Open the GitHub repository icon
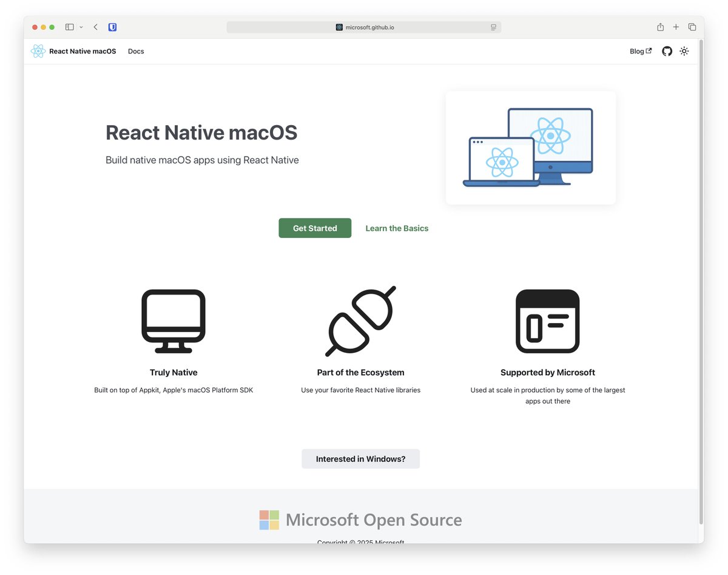728x575 pixels. (667, 51)
